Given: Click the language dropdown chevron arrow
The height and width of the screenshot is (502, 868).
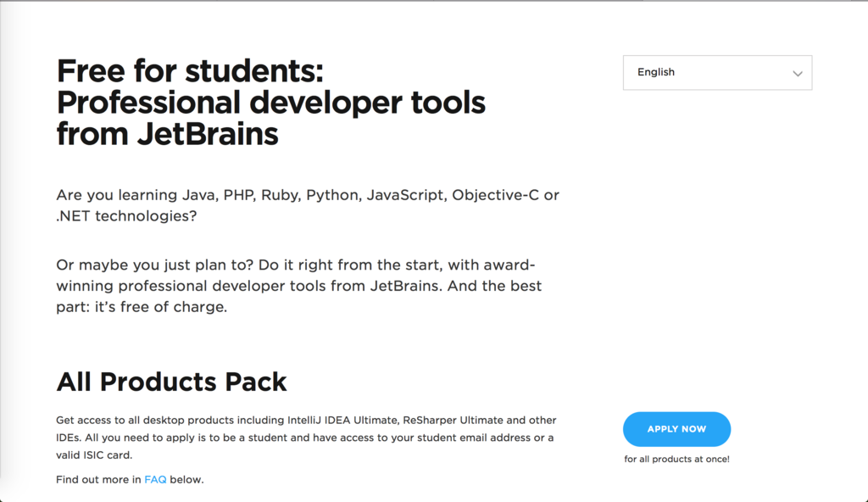Looking at the screenshot, I should [x=797, y=73].
